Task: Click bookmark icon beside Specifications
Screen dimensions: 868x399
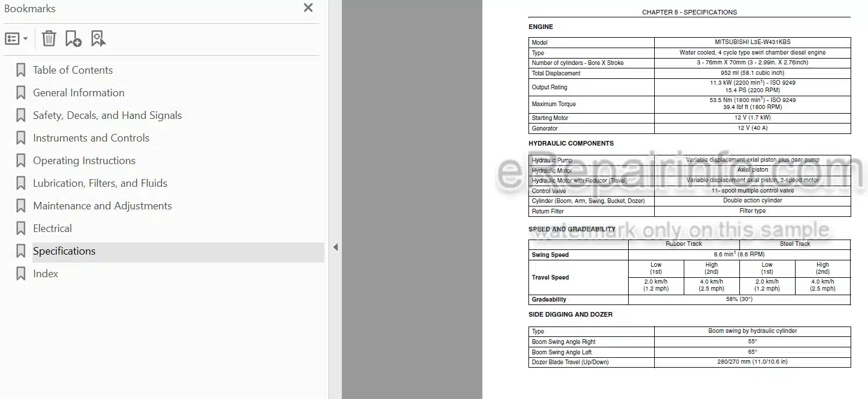Action: [21, 251]
